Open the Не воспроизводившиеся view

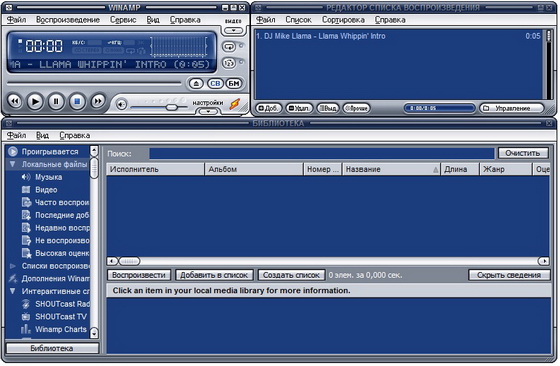(x=55, y=240)
